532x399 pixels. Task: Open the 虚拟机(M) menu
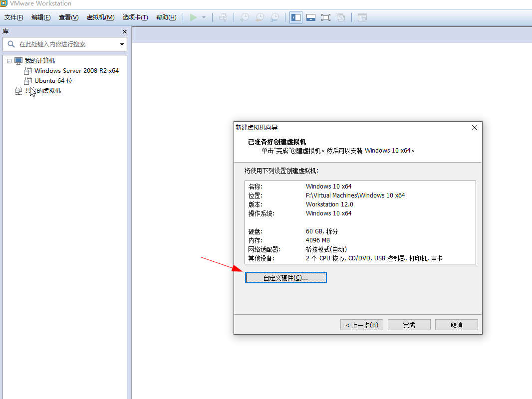pos(100,17)
